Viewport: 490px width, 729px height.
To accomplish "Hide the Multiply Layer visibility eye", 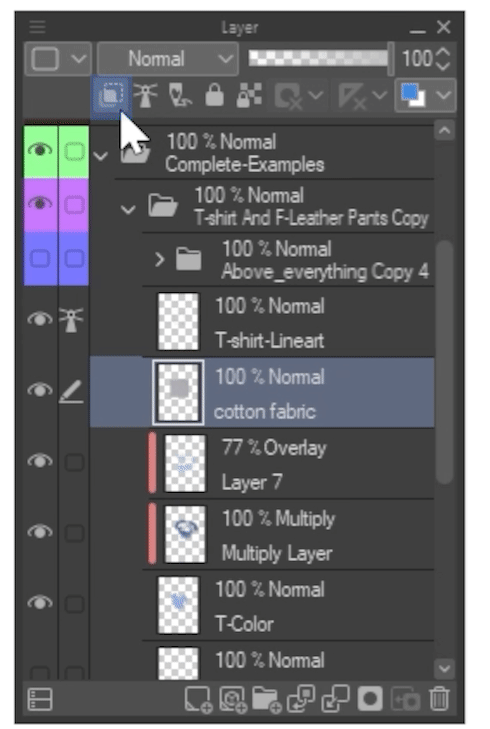I will pyautogui.click(x=40, y=531).
